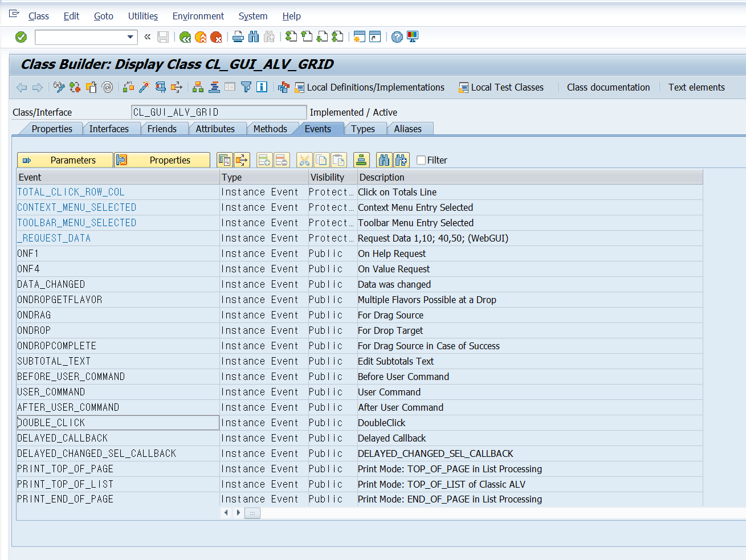
Task: Open the Help menu
Action: click(292, 16)
